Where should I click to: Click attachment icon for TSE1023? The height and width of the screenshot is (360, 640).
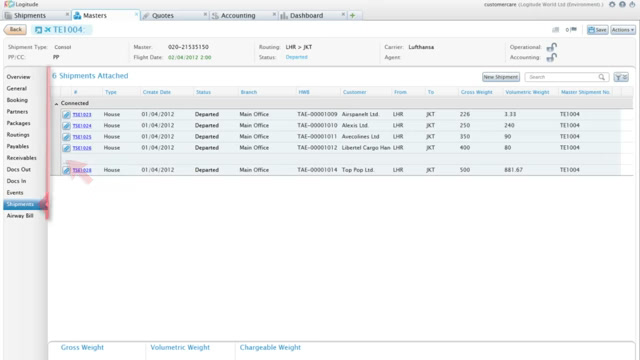[67, 115]
